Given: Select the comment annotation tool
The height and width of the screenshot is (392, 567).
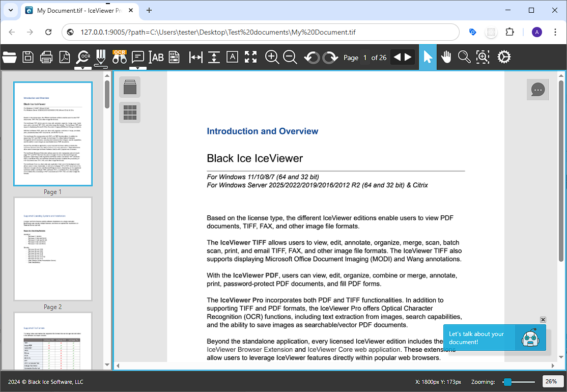Looking at the screenshot, I should click(x=138, y=57).
